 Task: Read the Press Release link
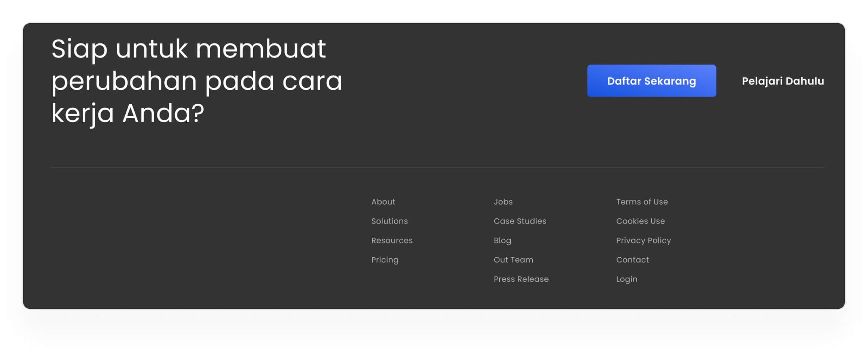(x=521, y=279)
